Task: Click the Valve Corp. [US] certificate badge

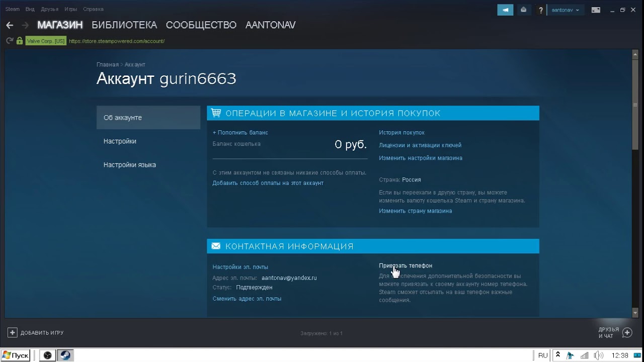Action: [46, 41]
